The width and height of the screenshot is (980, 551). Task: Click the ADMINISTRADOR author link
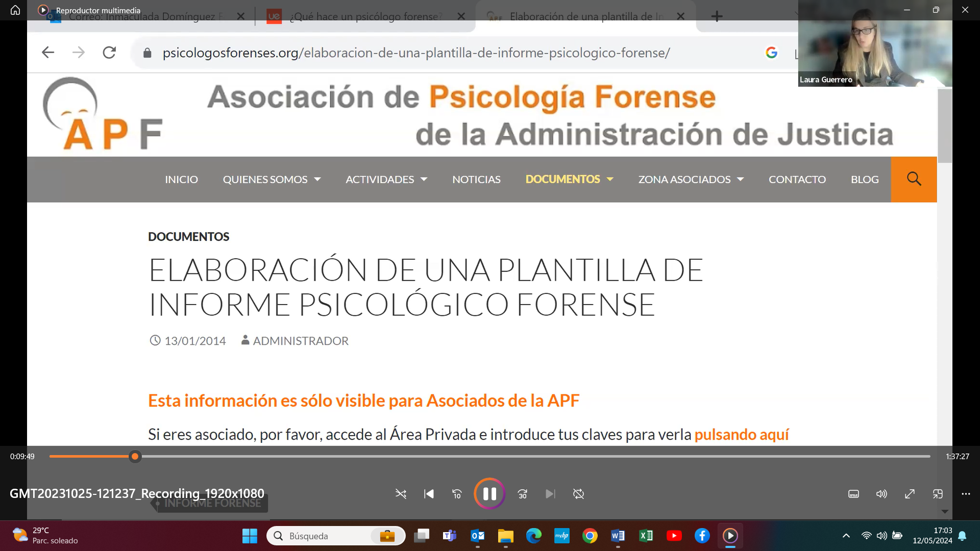(300, 341)
